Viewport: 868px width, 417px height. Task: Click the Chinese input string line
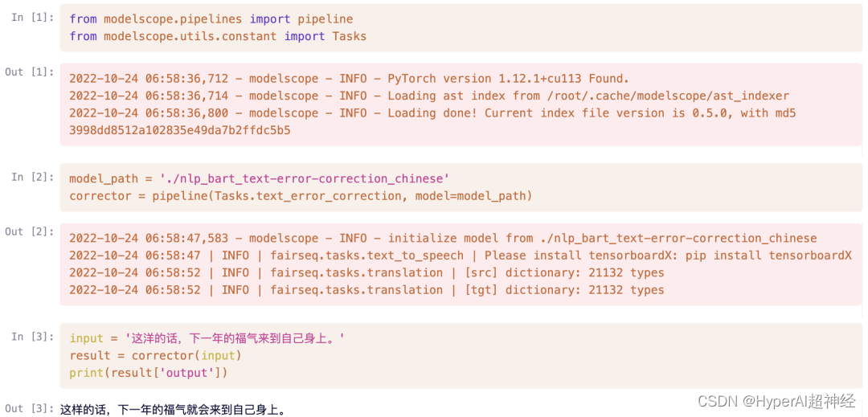tap(207, 338)
